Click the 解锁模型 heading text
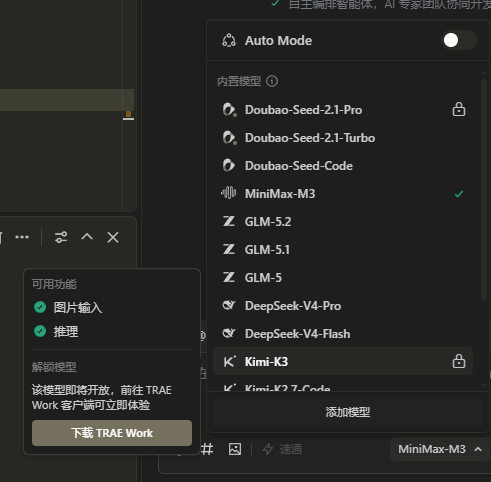Screen dimensions: 491x482 pyautogui.click(x=54, y=367)
